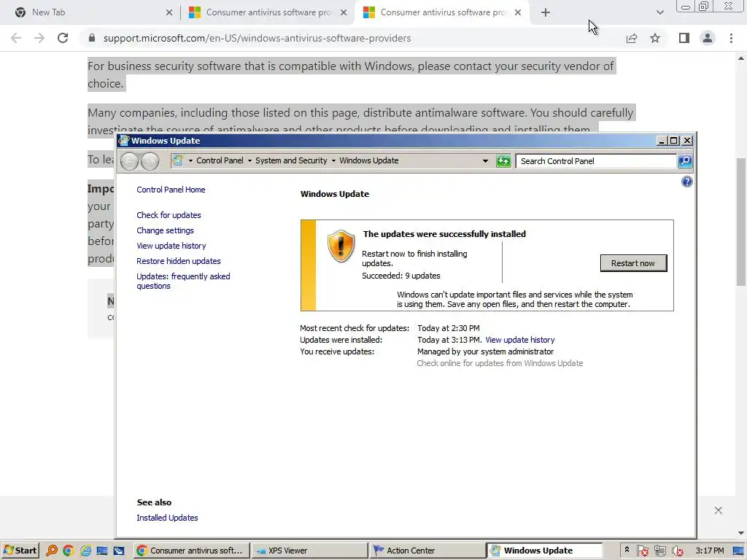Click Check online for updates from Windows Update
The width and height of the screenshot is (747, 560).
[x=500, y=363]
